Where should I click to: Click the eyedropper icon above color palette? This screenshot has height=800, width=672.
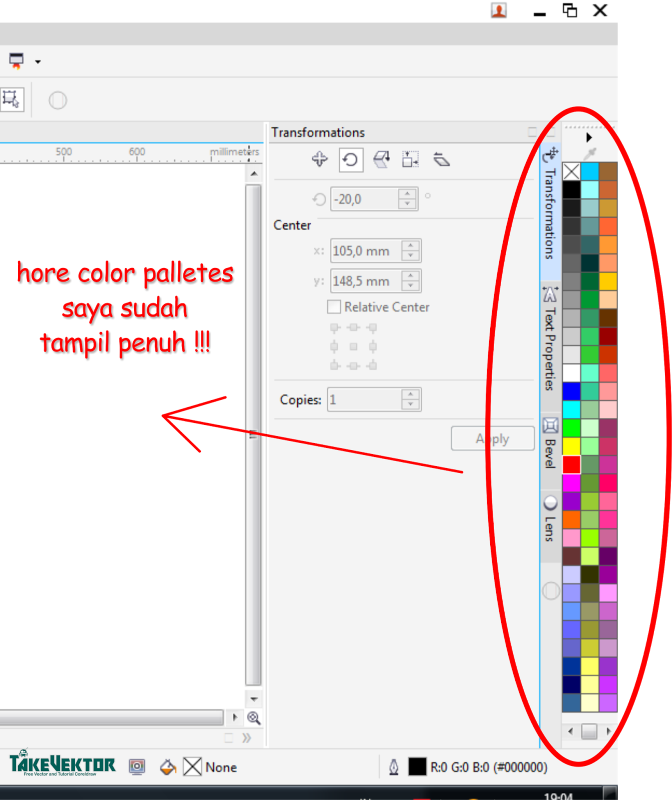click(x=590, y=153)
